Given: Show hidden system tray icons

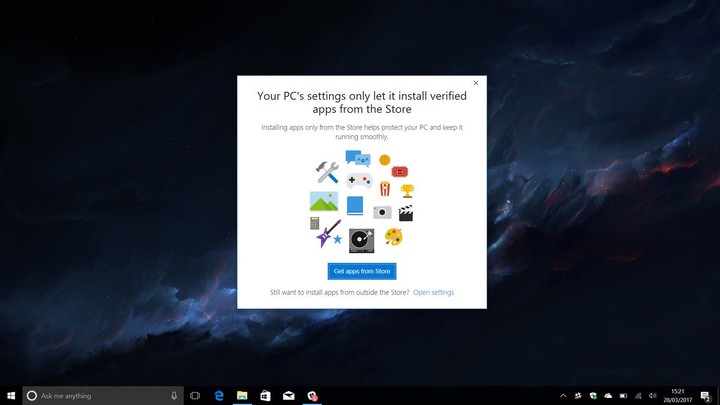Looking at the screenshot, I should pyautogui.click(x=563, y=396).
